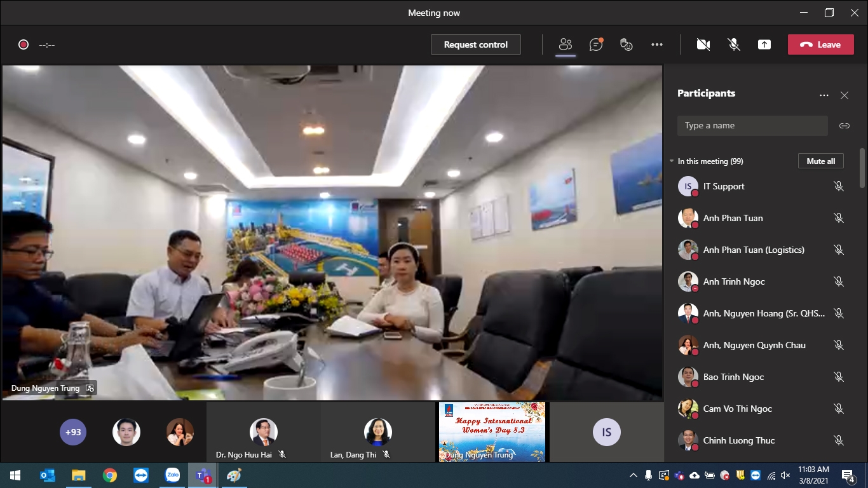The image size is (868, 488).
Task: Click the recording indicator icon
Action: tap(24, 44)
